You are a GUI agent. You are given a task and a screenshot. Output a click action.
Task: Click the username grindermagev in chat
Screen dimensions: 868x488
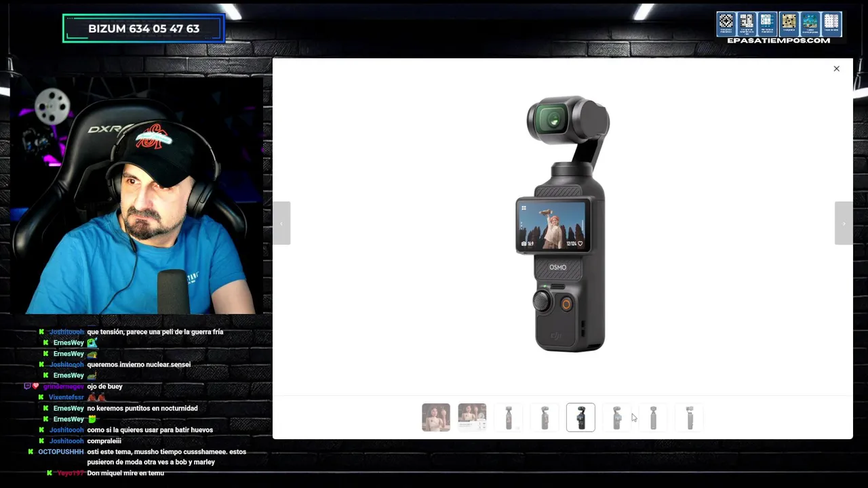point(64,386)
